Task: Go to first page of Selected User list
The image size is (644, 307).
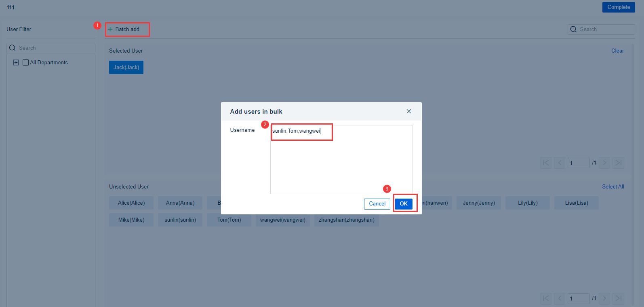Action: 546,163
